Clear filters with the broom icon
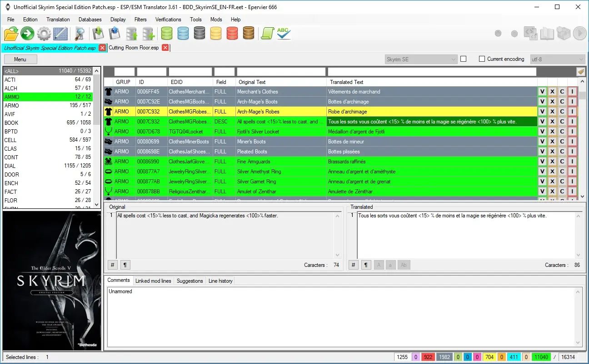The width and height of the screenshot is (589, 364). (x=580, y=72)
